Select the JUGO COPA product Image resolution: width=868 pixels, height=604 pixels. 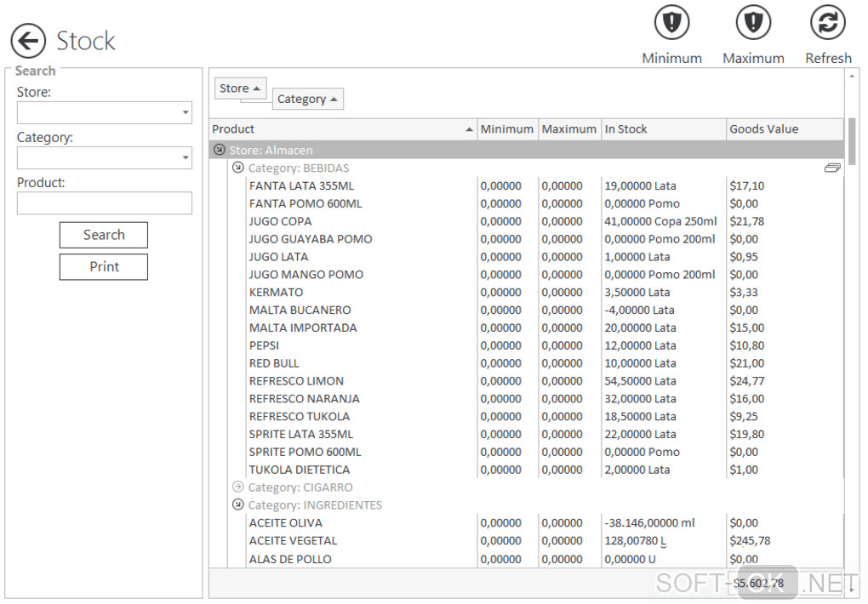coord(280,221)
